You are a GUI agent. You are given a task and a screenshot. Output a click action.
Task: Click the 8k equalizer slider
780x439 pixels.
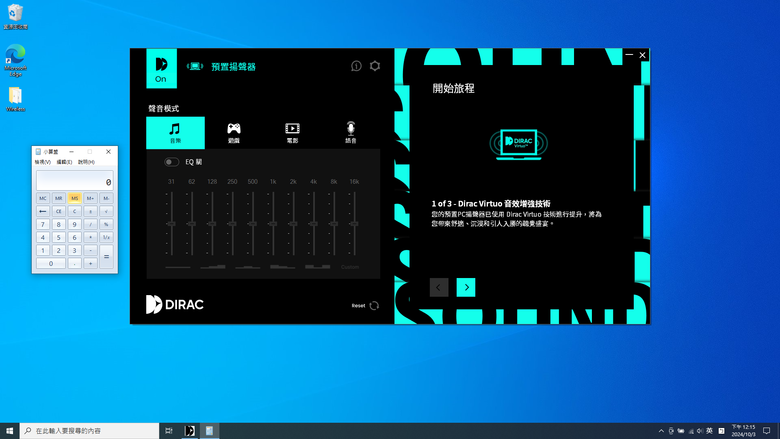point(334,224)
